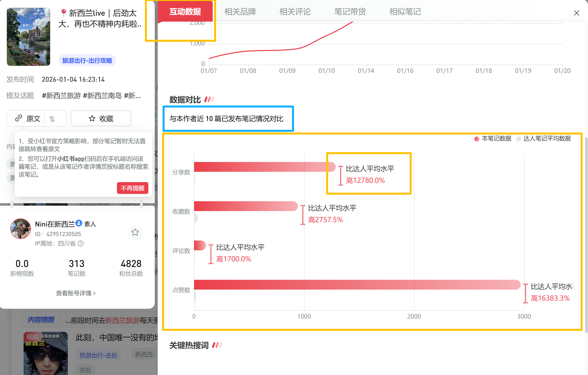Close the detail panel with X icon
This screenshot has width=588, height=375.
[x=576, y=13]
